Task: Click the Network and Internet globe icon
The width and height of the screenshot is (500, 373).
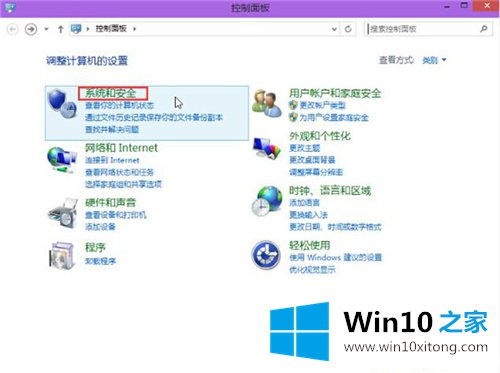Action: [62, 160]
